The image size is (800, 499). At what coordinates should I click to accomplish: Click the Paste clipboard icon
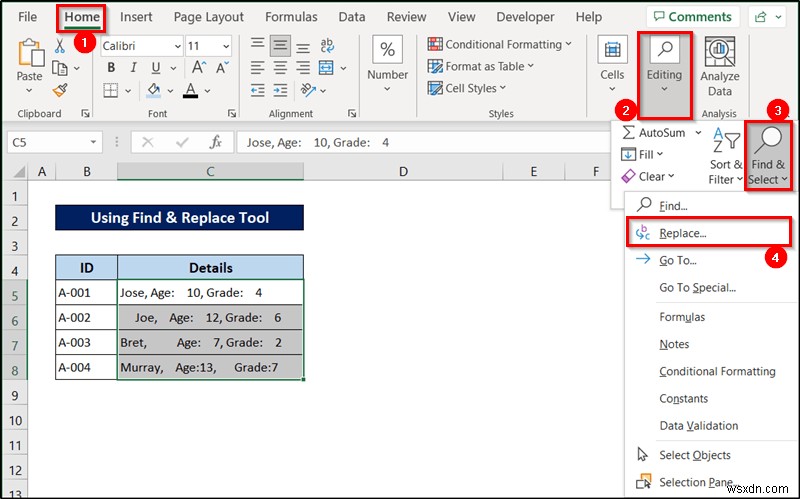30,53
